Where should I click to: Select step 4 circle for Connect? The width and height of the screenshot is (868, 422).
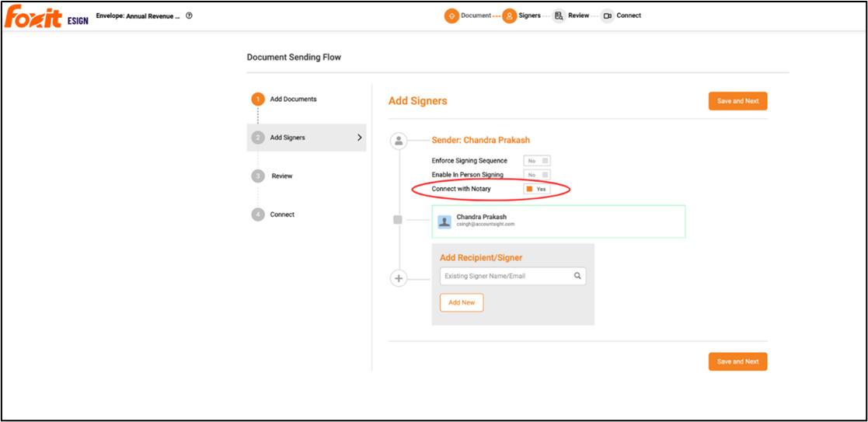coord(257,214)
